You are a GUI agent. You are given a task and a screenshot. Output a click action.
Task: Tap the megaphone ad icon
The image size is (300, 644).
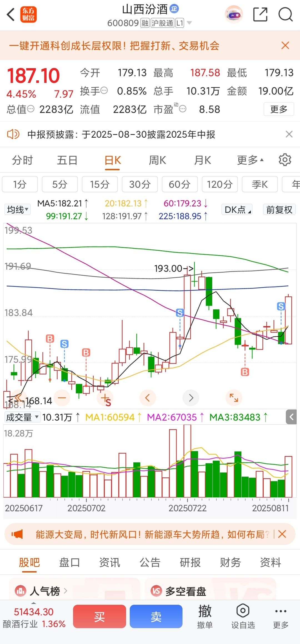(x=17, y=534)
